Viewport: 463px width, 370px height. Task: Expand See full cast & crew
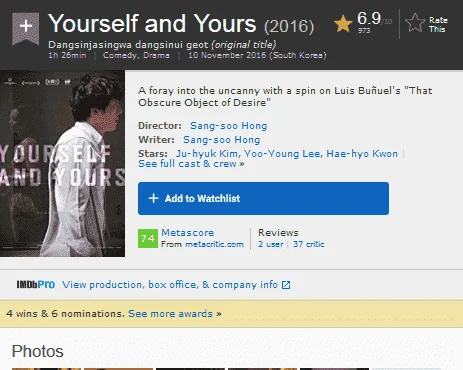coord(191,164)
